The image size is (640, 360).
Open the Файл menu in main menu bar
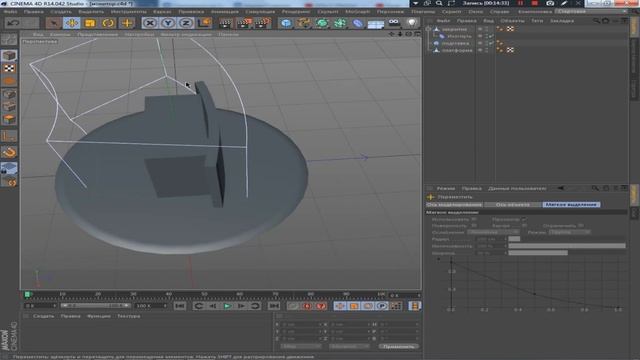(10, 12)
